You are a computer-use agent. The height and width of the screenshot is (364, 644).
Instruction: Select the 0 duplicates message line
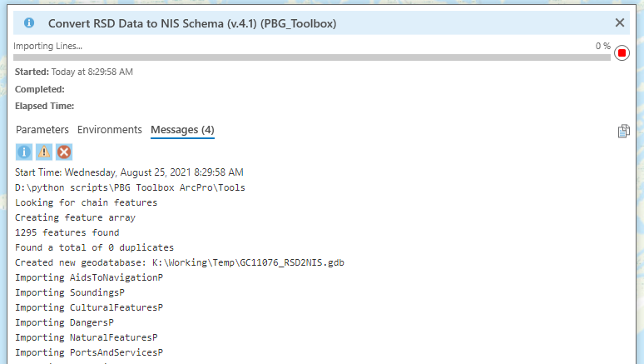click(95, 247)
